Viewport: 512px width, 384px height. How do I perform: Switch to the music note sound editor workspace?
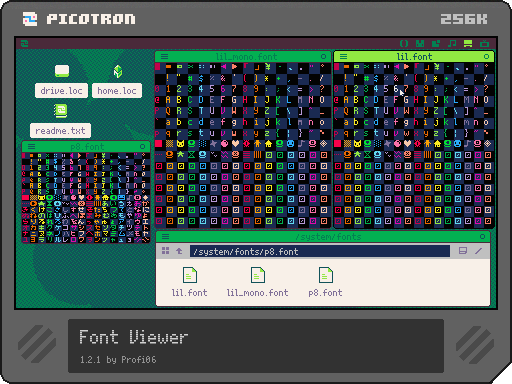[452, 43]
